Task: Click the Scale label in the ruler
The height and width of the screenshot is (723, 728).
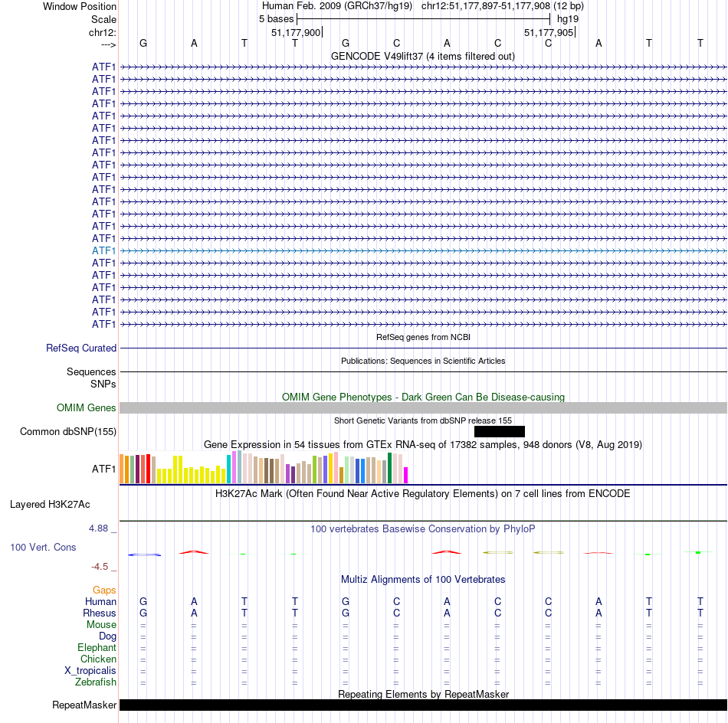Action: (x=103, y=19)
